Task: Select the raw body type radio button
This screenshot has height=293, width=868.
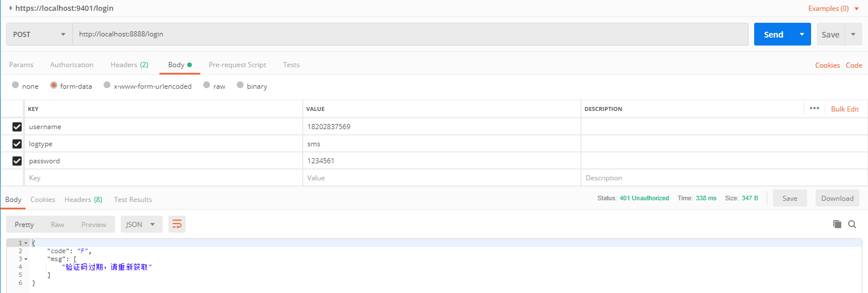Action: 207,85
